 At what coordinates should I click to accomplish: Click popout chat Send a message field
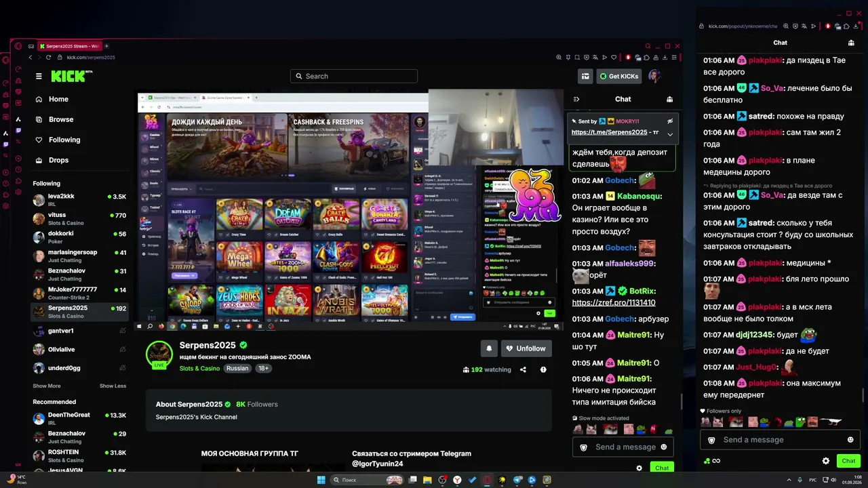[x=780, y=440]
